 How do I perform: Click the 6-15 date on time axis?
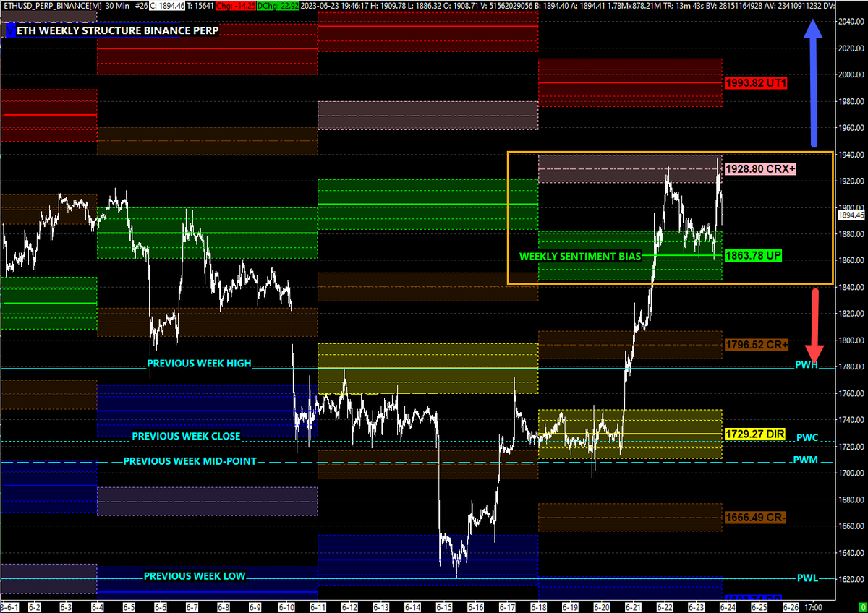pos(444,608)
